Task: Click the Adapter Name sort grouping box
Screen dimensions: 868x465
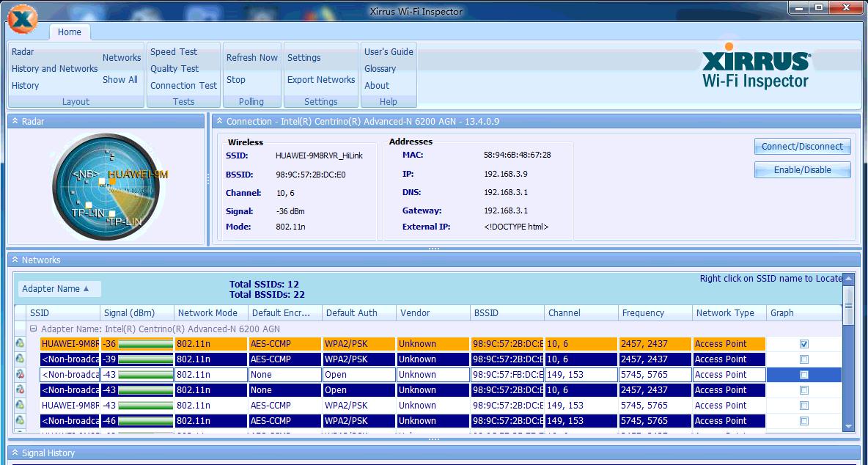Action: (x=60, y=288)
